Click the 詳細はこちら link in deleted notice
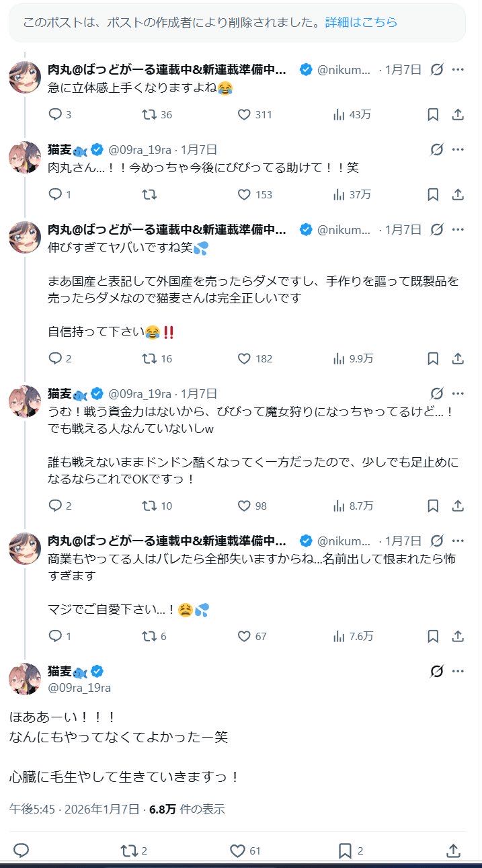The image size is (482, 868). (361, 22)
